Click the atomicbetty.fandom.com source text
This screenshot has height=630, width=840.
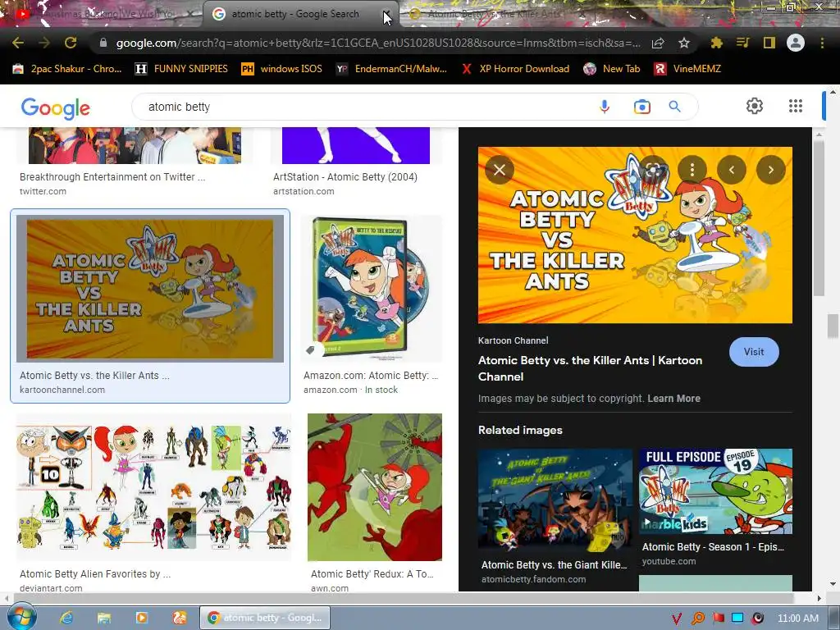click(x=533, y=579)
